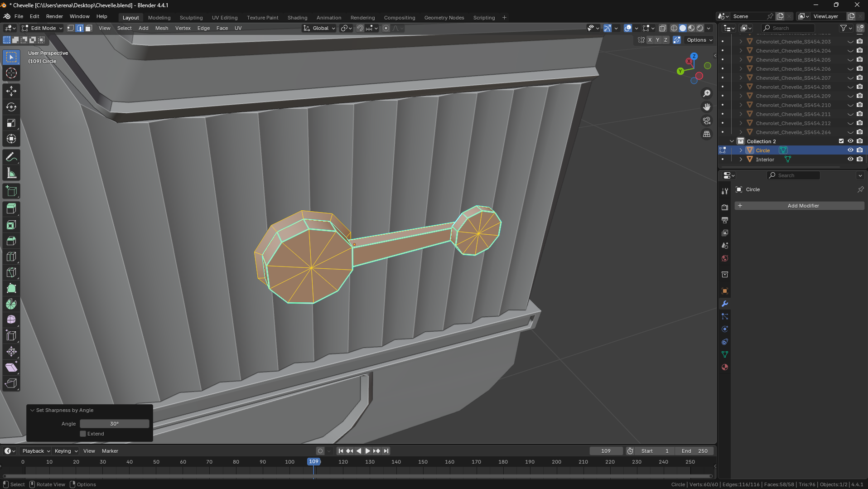Click the Add Modifier button
Viewport: 868px width, 489px height.
[800, 206]
